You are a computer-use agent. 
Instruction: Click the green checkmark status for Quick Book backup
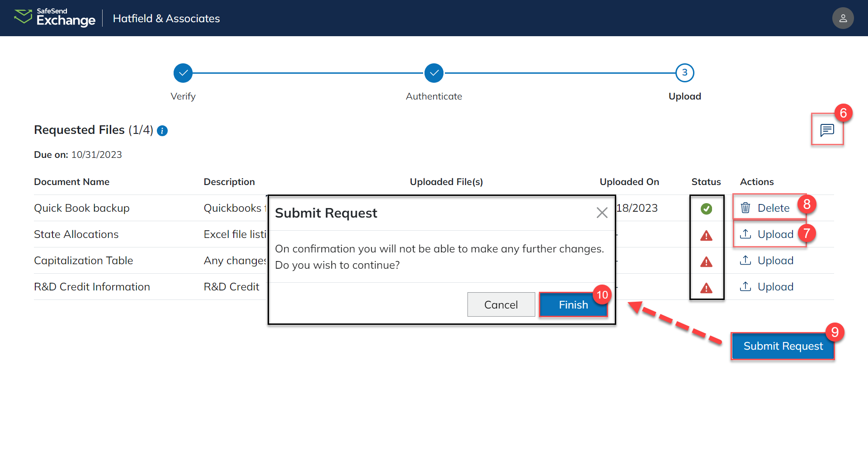tap(706, 209)
